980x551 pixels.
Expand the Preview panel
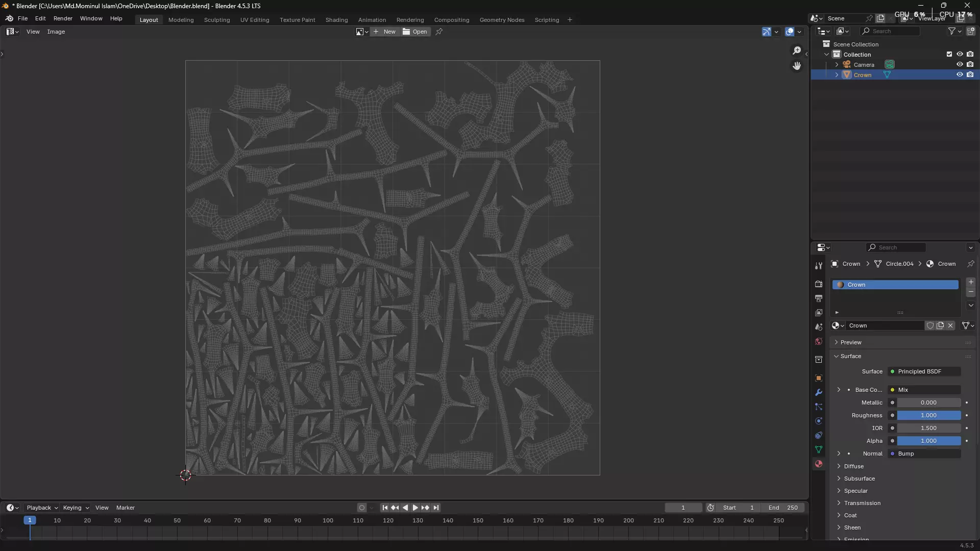(x=851, y=342)
